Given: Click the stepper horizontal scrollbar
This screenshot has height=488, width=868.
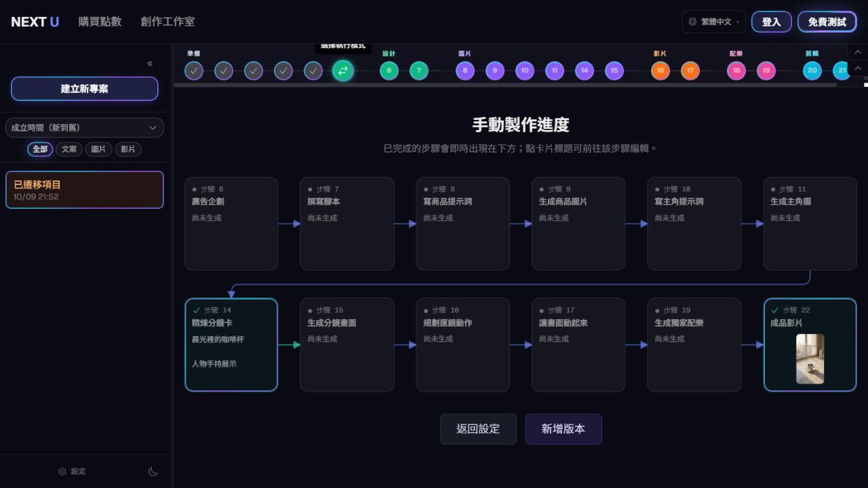Looking at the screenshot, I should 505,85.
